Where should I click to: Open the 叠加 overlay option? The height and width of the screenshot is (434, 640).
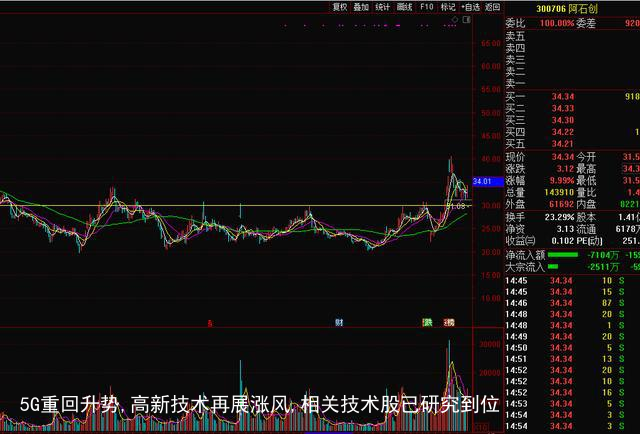click(x=361, y=7)
